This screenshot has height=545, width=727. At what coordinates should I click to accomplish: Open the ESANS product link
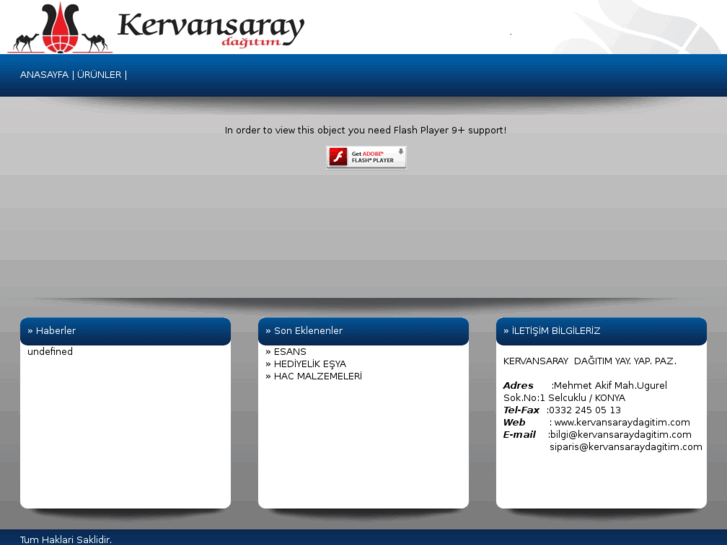point(290,352)
